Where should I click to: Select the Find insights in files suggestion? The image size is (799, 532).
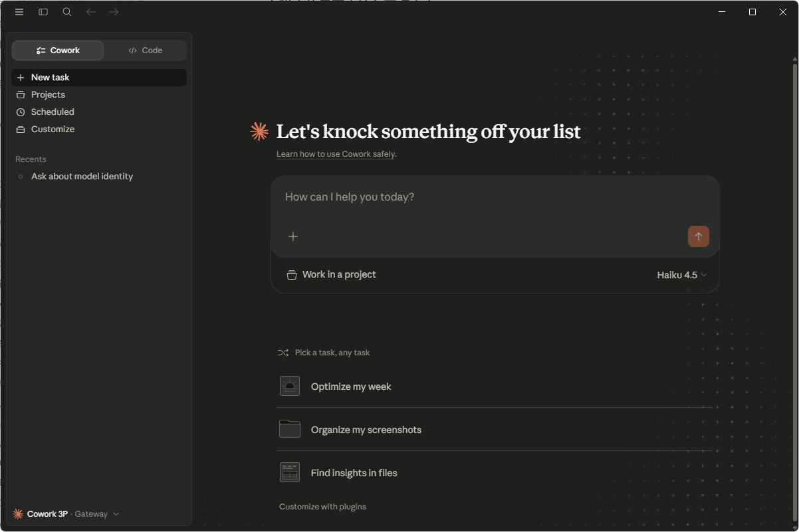(x=495, y=473)
